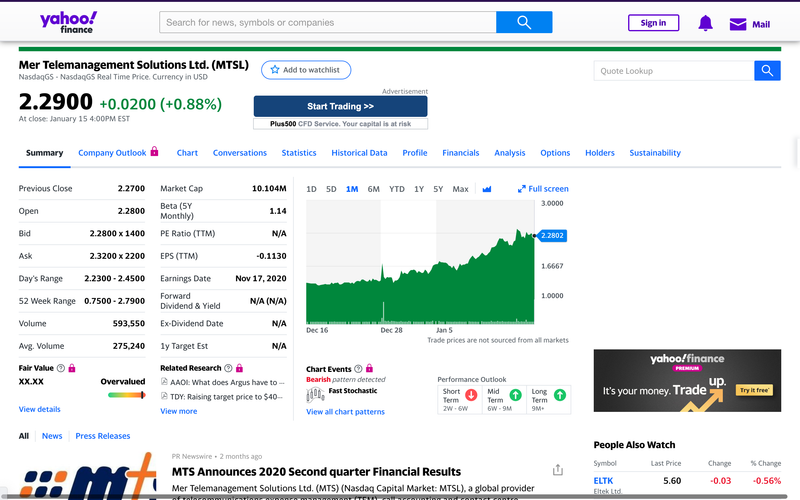Click Short Term red down arrow

471,395
